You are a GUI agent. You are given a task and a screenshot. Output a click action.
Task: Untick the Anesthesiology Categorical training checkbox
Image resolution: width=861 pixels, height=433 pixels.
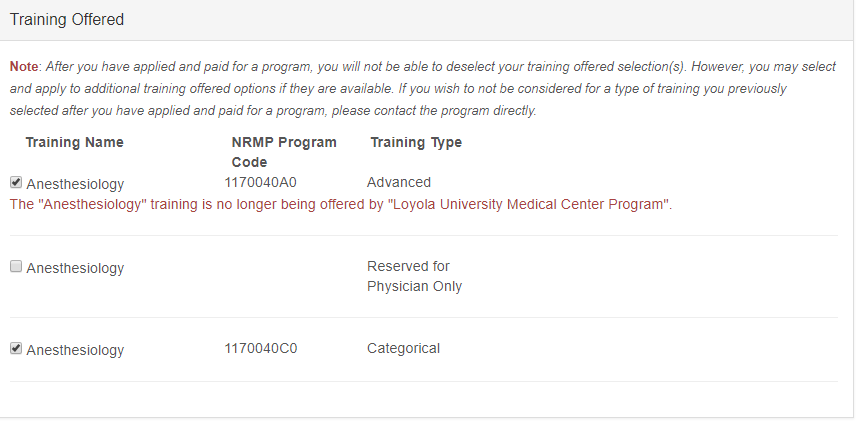(16, 348)
